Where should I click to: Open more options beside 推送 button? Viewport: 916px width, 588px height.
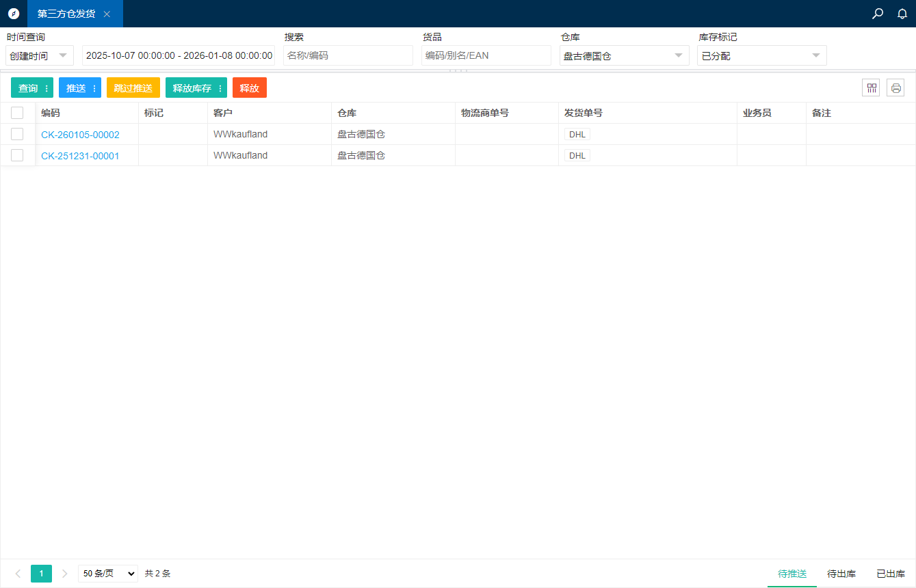click(x=94, y=88)
